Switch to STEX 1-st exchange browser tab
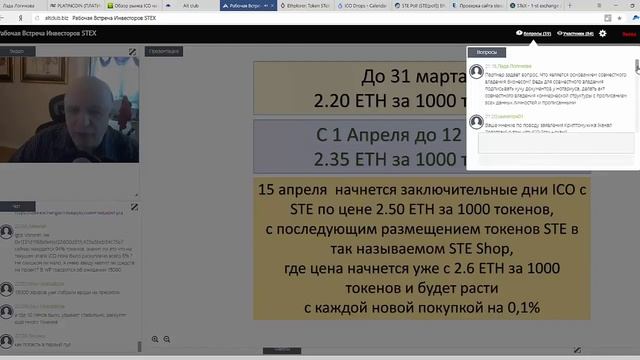This screenshot has height=360, width=640. coord(535,6)
